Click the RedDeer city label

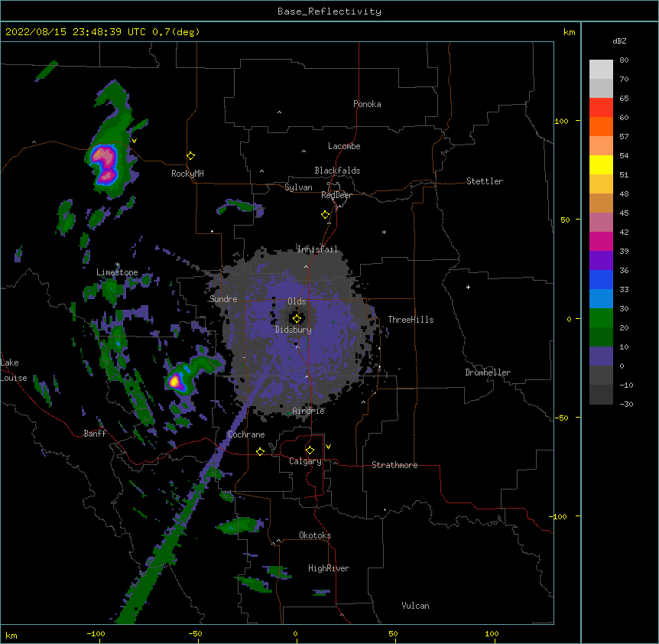pyautogui.click(x=336, y=195)
